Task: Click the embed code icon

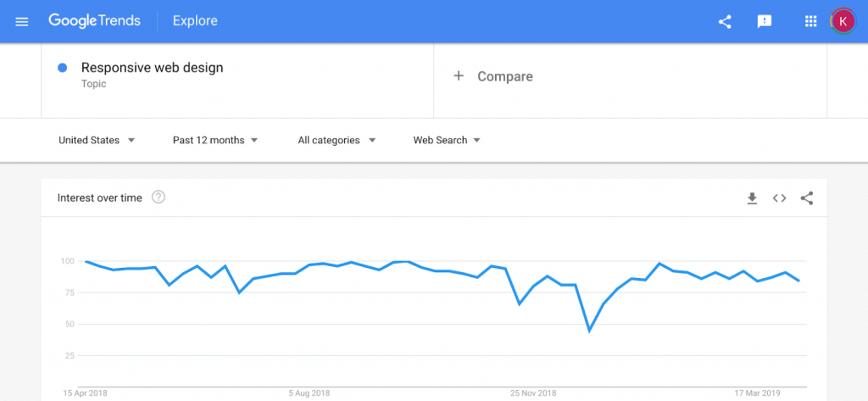Action: coord(780,198)
